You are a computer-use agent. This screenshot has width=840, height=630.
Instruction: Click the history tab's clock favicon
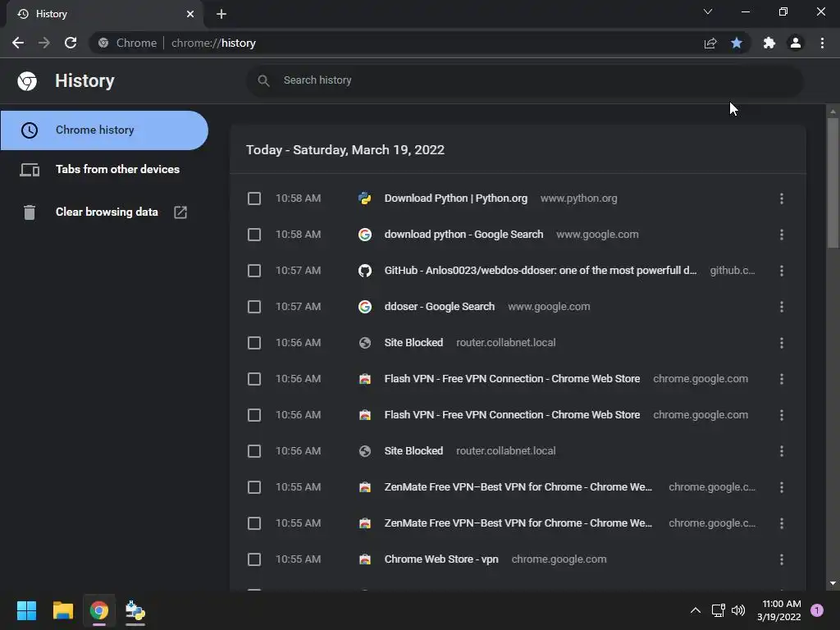[x=23, y=14]
